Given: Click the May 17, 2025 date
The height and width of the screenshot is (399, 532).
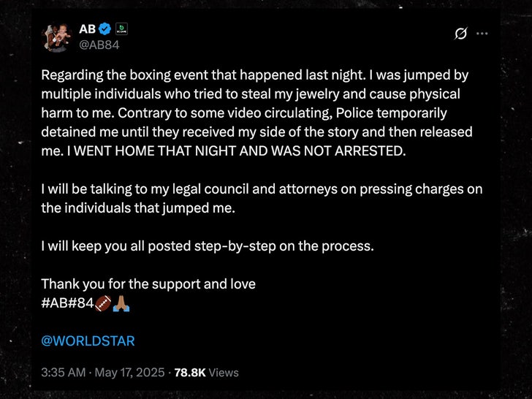Looking at the screenshot, I should coord(132,373).
